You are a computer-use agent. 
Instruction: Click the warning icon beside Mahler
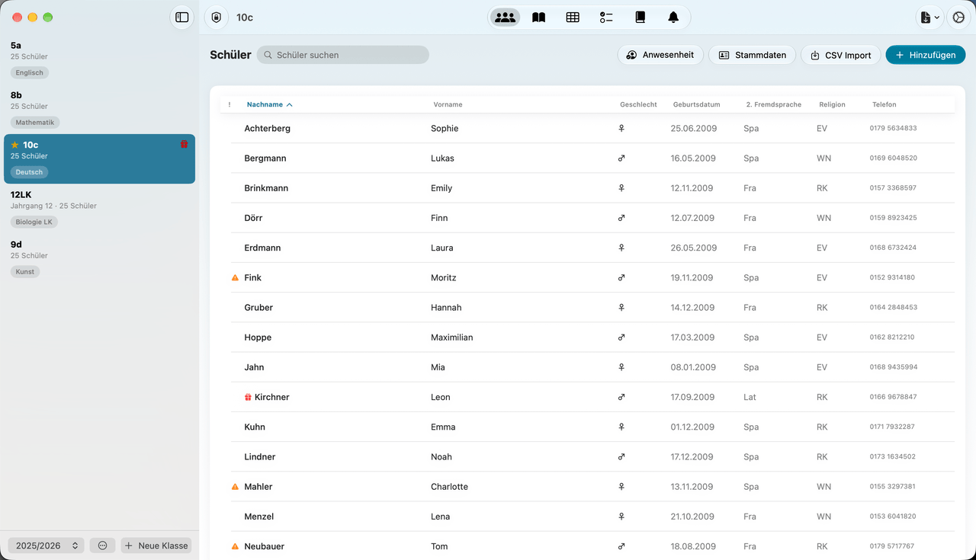pyautogui.click(x=235, y=487)
